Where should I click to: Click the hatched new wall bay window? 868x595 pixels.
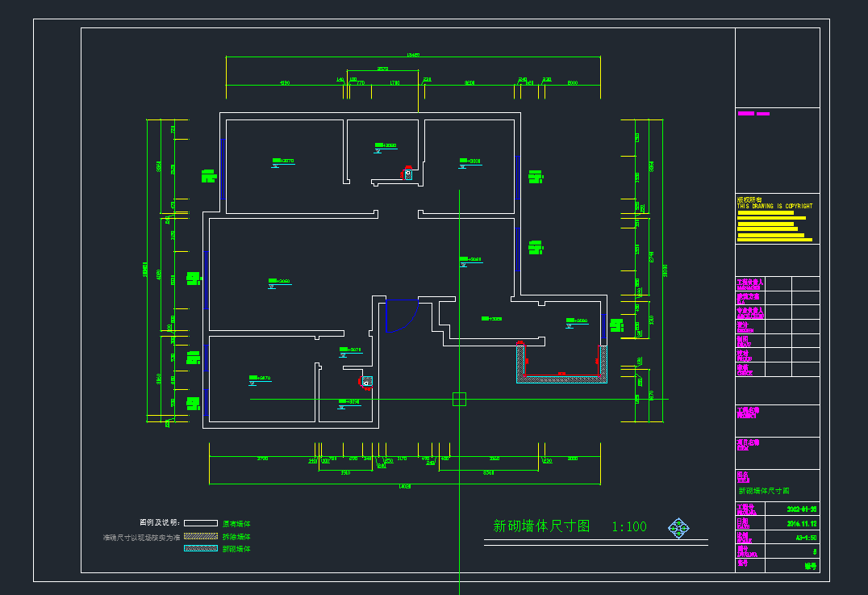coord(561,379)
